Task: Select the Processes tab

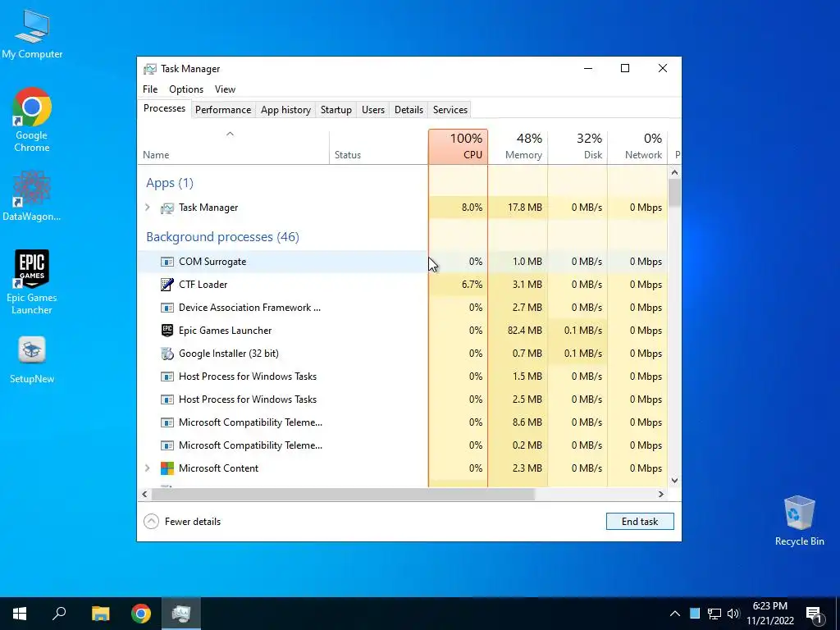Action: [164, 108]
